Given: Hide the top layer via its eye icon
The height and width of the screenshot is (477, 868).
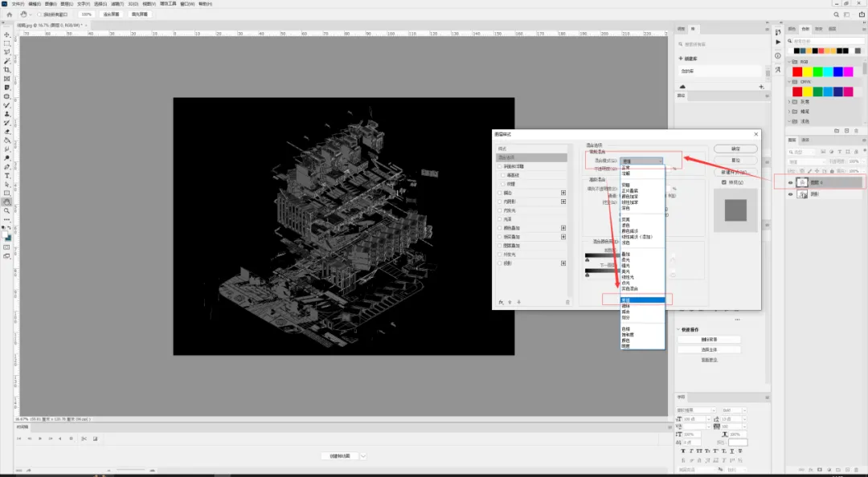Looking at the screenshot, I should (790, 182).
